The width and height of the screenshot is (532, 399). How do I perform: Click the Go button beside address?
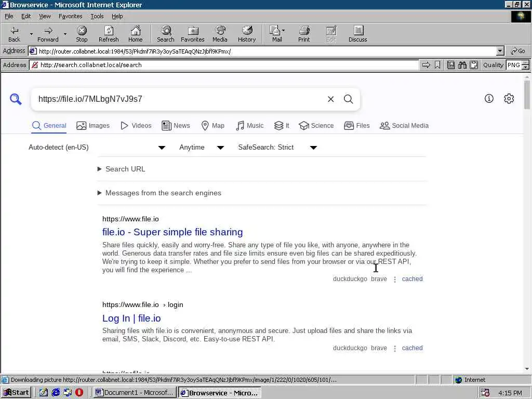pos(518,51)
